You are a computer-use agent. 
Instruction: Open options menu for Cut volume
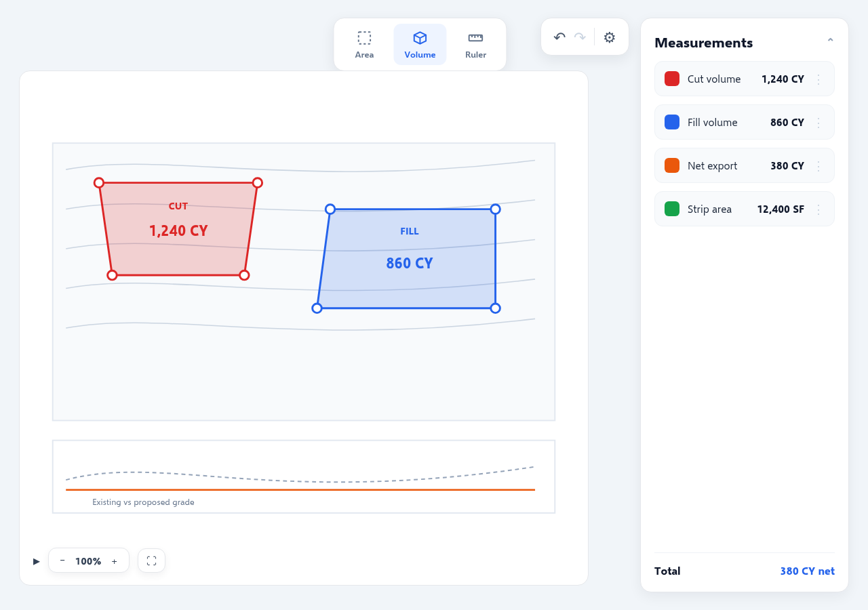[818, 79]
